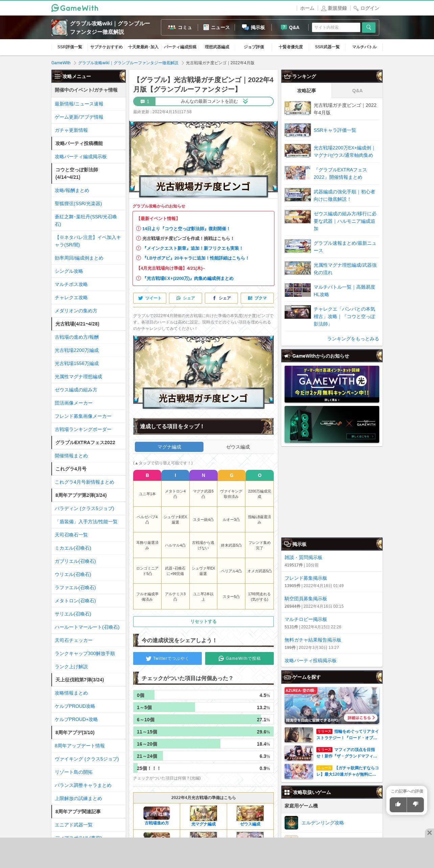Toggle the ハルマル4凸 bingo cell
Viewport: 434px width, 868px height.
pos(175,545)
